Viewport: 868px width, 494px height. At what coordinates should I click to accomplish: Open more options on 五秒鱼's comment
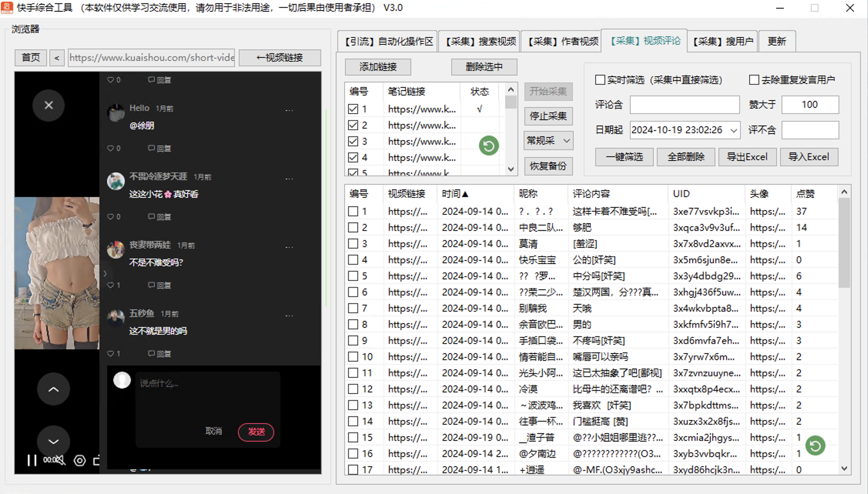click(x=290, y=315)
